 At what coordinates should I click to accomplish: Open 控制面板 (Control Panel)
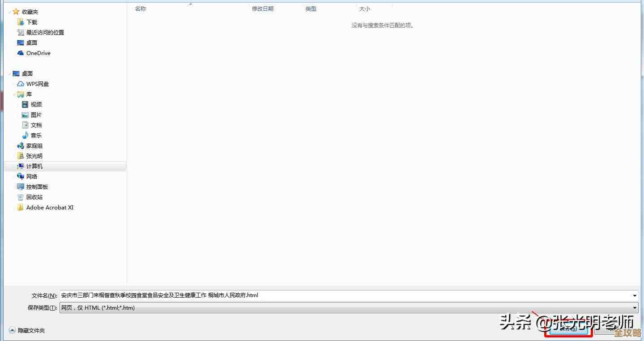(x=37, y=187)
